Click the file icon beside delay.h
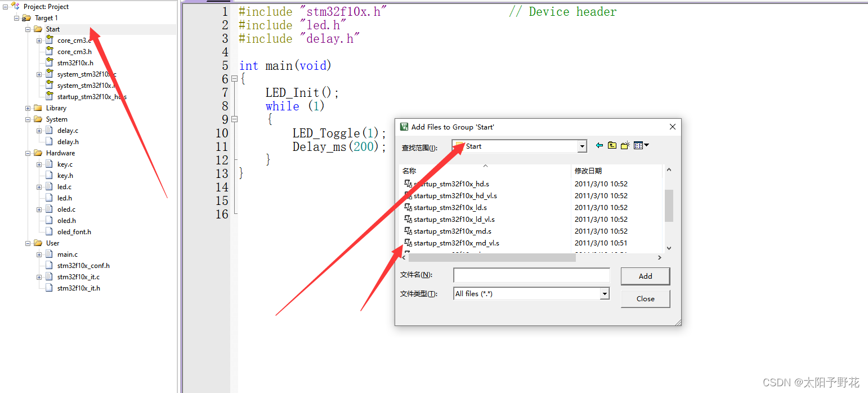This screenshot has width=868, height=393. [50, 141]
